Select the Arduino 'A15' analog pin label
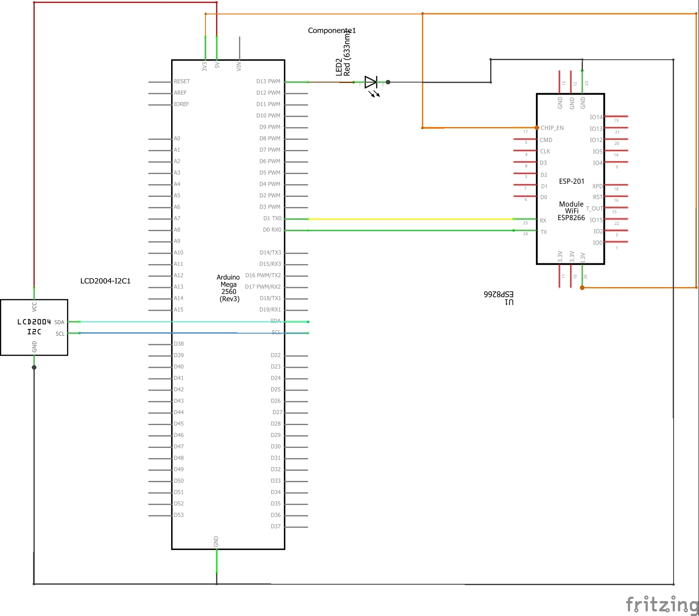The width and height of the screenshot is (699, 616). point(178,309)
